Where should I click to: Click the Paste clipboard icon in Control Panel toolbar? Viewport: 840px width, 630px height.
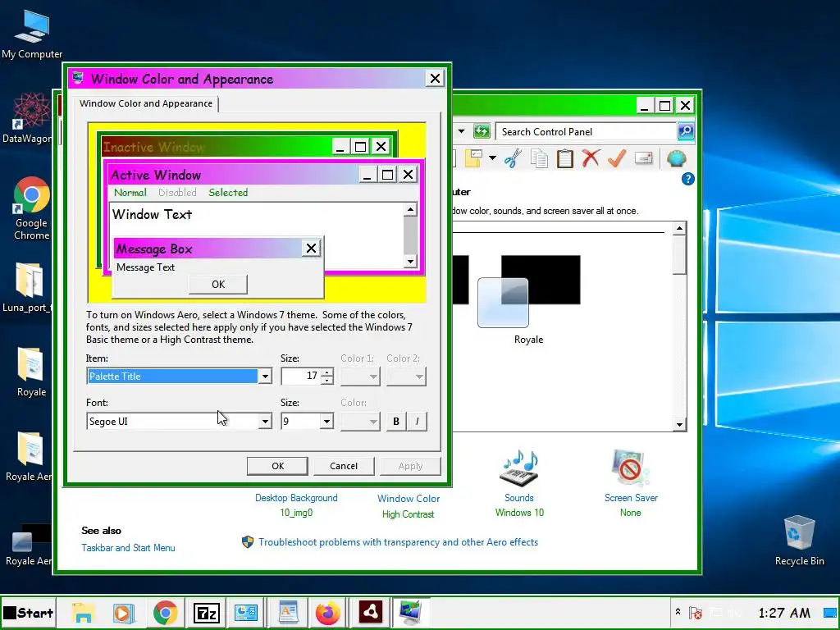564,158
